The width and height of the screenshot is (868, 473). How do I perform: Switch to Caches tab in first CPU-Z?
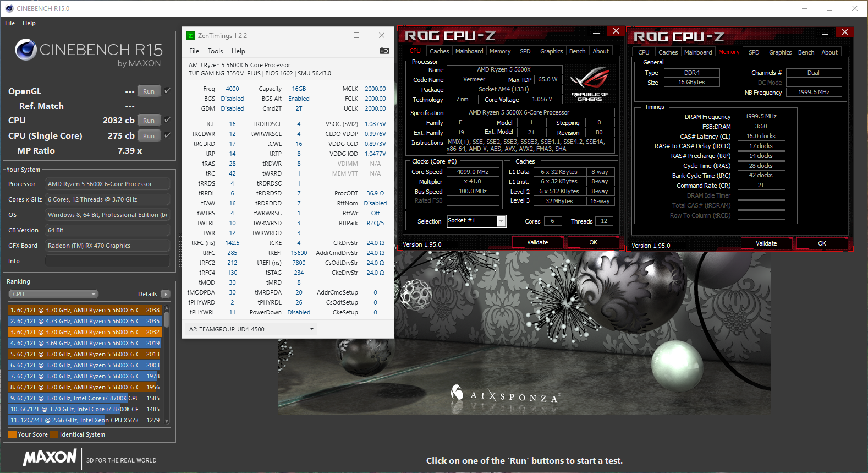pyautogui.click(x=439, y=51)
